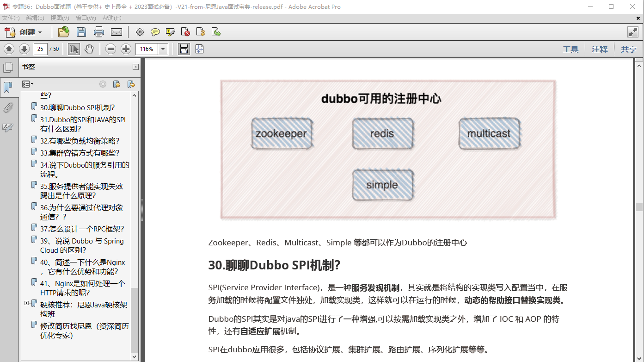Viewport: 644px width, 362px height.
Task: Click the Open file folder icon
Action: point(64,32)
